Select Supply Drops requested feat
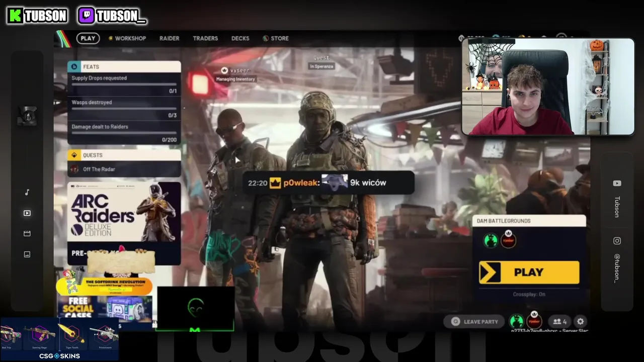Screen dimensions: 644x362 [x=124, y=84]
